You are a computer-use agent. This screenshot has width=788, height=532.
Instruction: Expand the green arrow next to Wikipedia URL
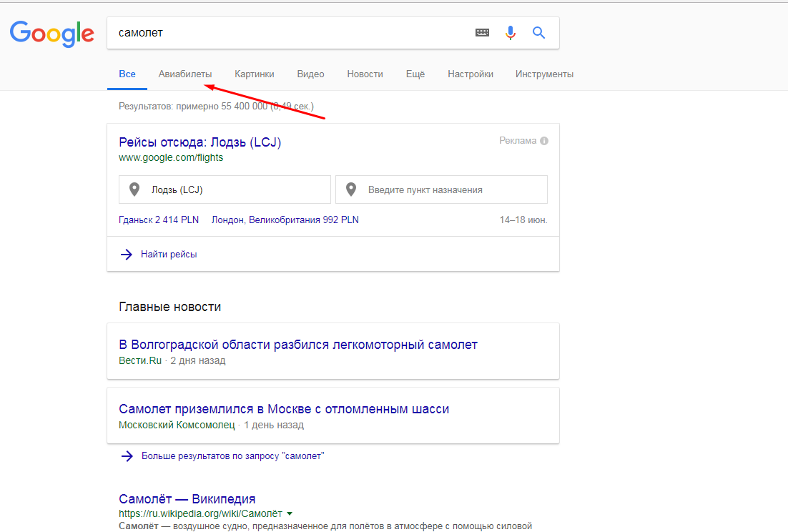[290, 514]
